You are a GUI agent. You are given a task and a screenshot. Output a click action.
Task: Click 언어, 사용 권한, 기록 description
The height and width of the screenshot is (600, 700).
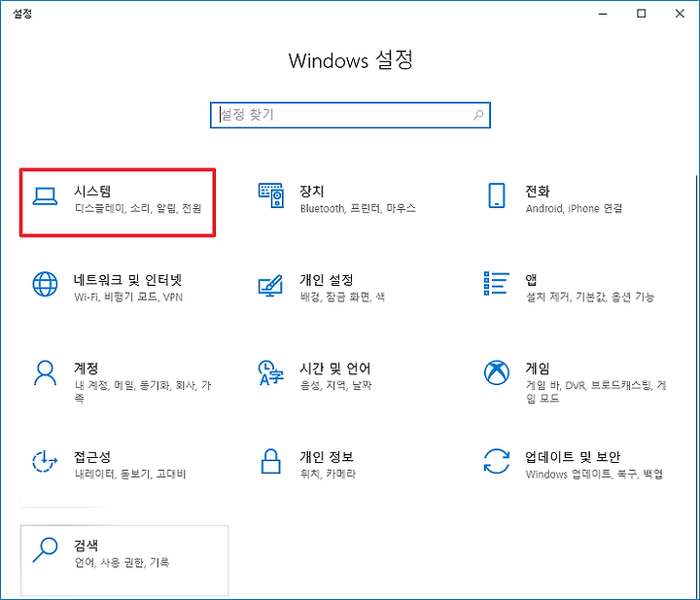pyautogui.click(x=122, y=562)
